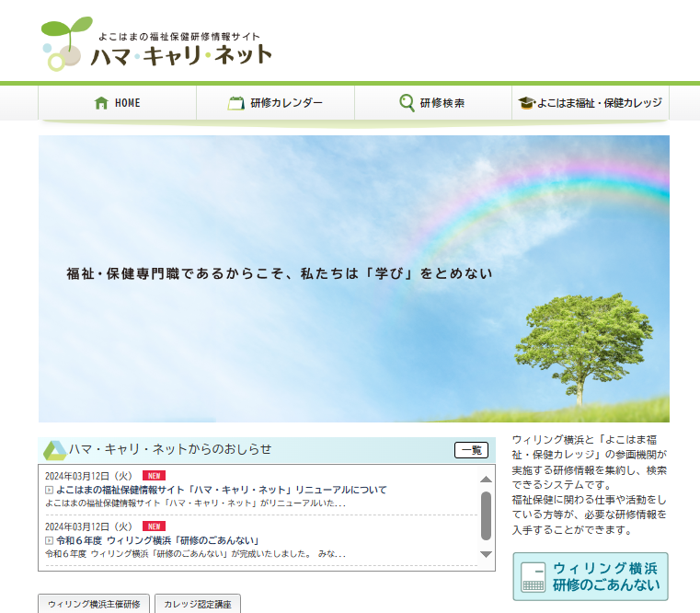Click the excerpt text ending が完成いたしました。 みな...
The width and height of the screenshot is (700, 613).
[x=196, y=554]
